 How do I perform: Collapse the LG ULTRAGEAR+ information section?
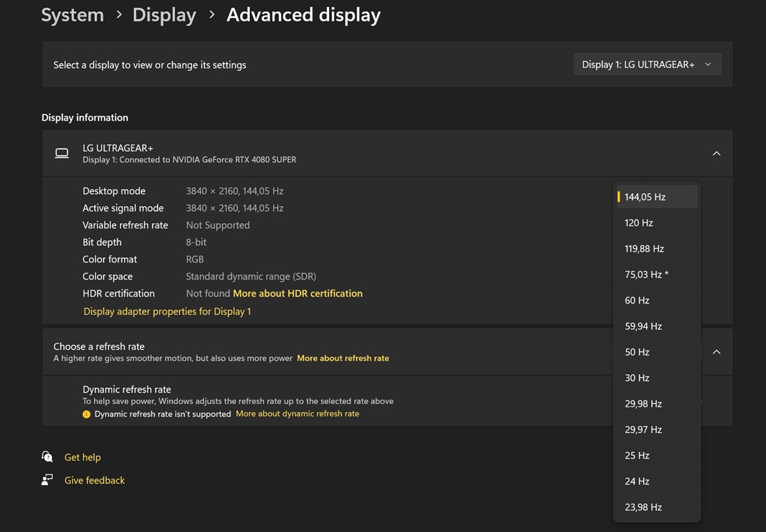point(716,153)
